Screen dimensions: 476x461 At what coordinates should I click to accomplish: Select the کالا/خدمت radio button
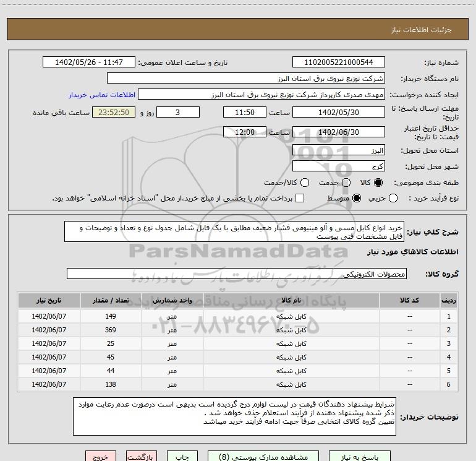tap(305, 183)
